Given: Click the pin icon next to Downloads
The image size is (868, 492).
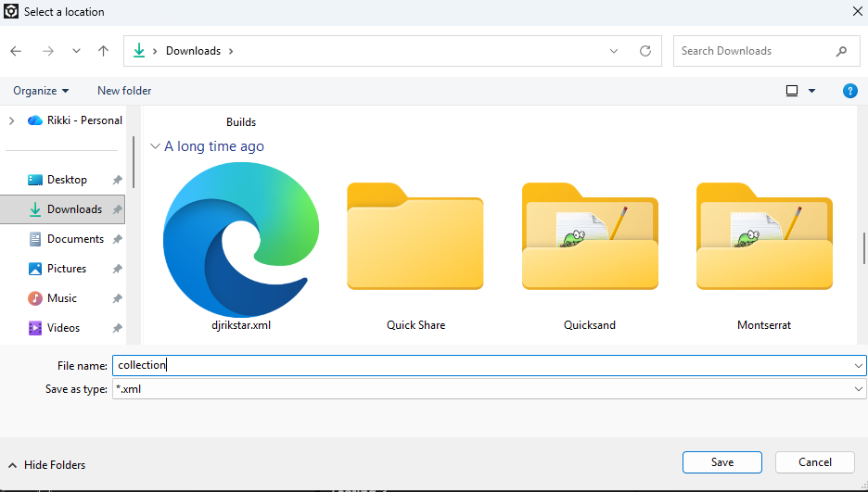Looking at the screenshot, I should [117, 209].
